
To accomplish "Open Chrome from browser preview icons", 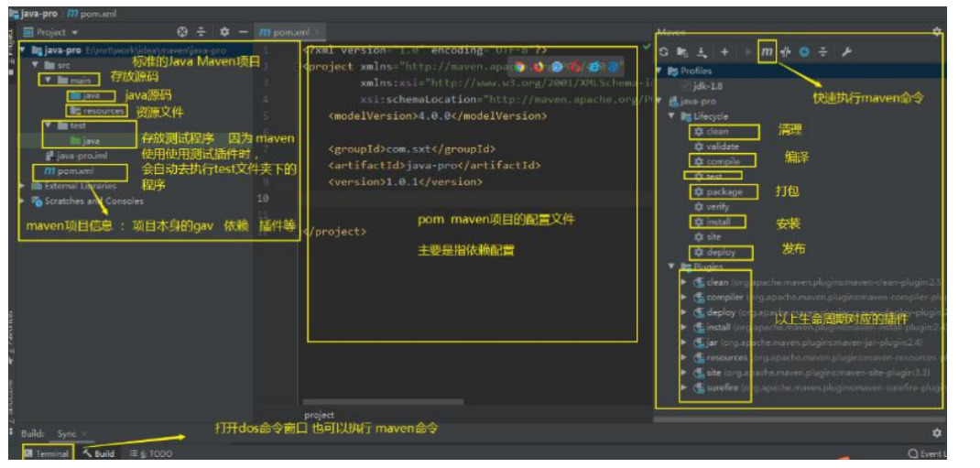I will click(520, 66).
